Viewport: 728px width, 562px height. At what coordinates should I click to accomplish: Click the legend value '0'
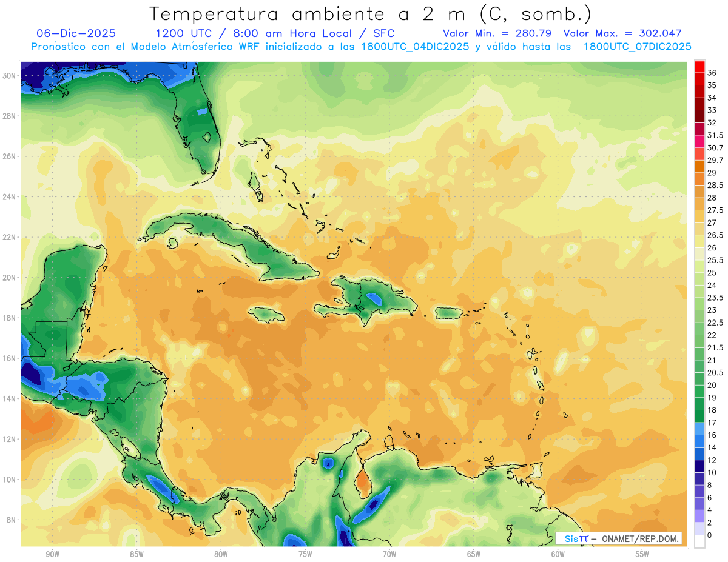[710, 535]
